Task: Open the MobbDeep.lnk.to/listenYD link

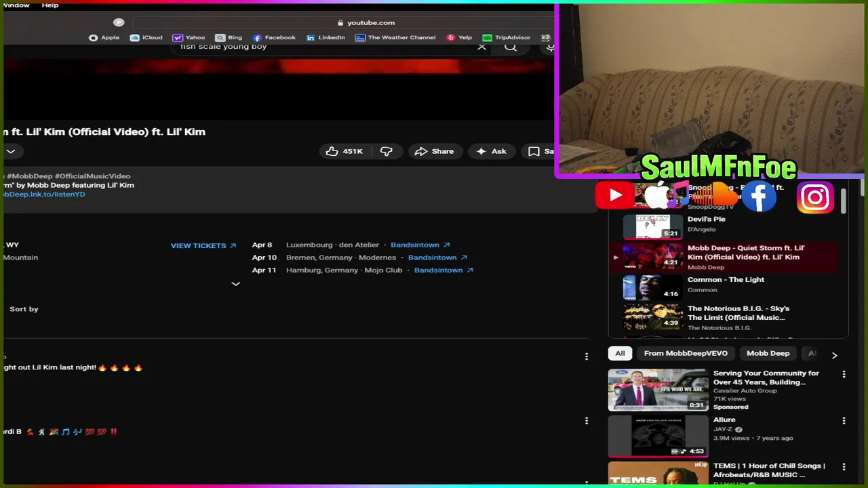Action: tap(43, 195)
